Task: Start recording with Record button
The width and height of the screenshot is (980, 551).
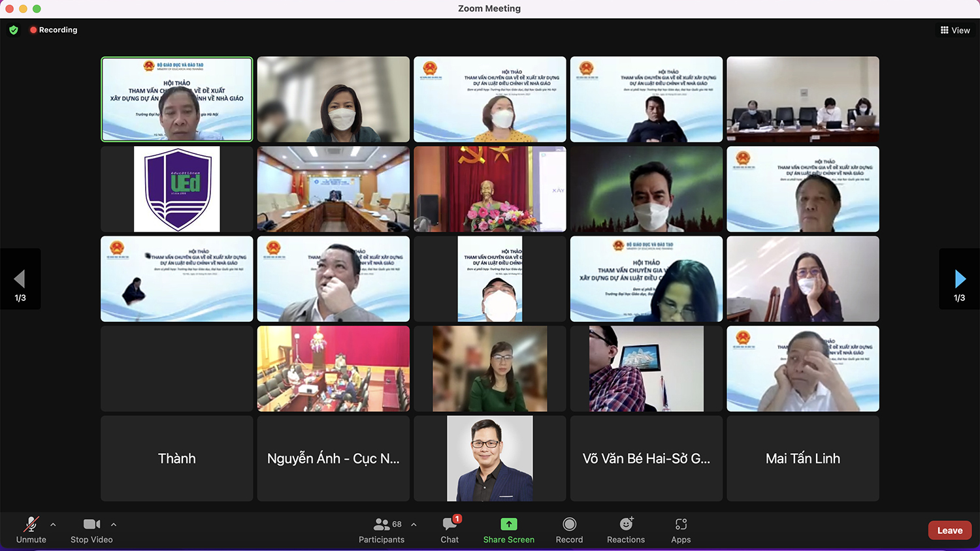Action: 569,529
